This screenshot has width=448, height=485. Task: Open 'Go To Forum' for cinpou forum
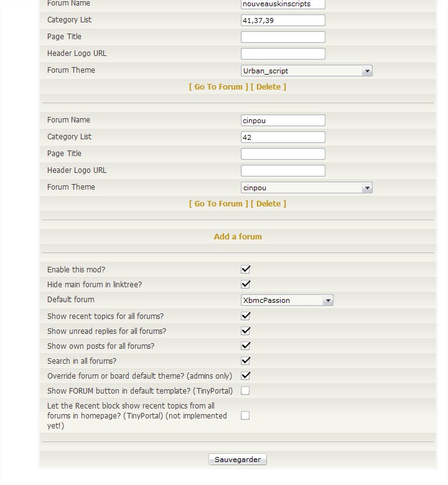(218, 203)
